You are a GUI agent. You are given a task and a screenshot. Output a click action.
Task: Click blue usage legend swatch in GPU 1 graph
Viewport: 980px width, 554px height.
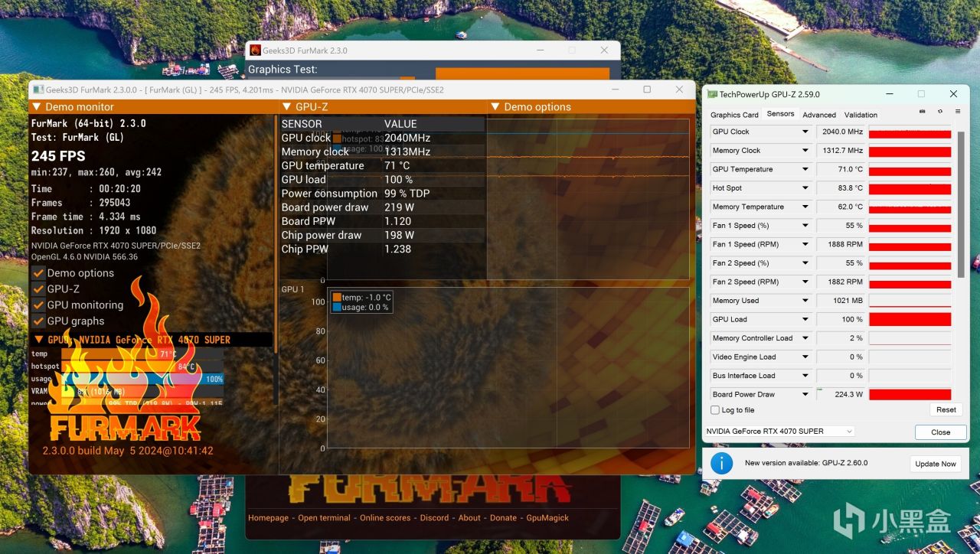click(337, 307)
